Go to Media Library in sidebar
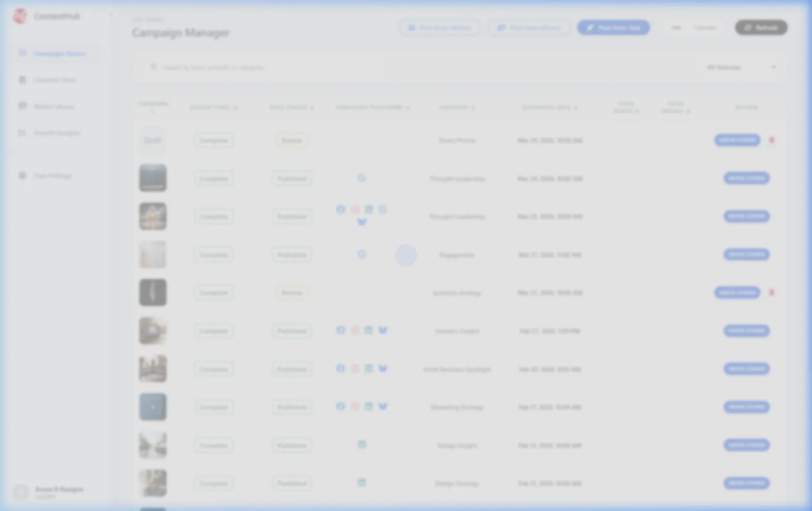This screenshot has width=812, height=511. 54,106
